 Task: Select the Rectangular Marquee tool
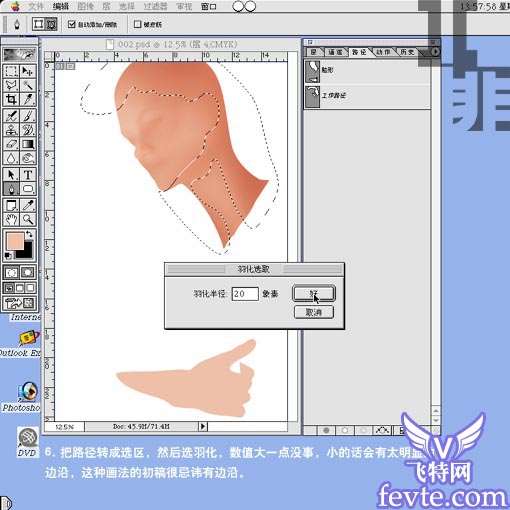coord(11,71)
